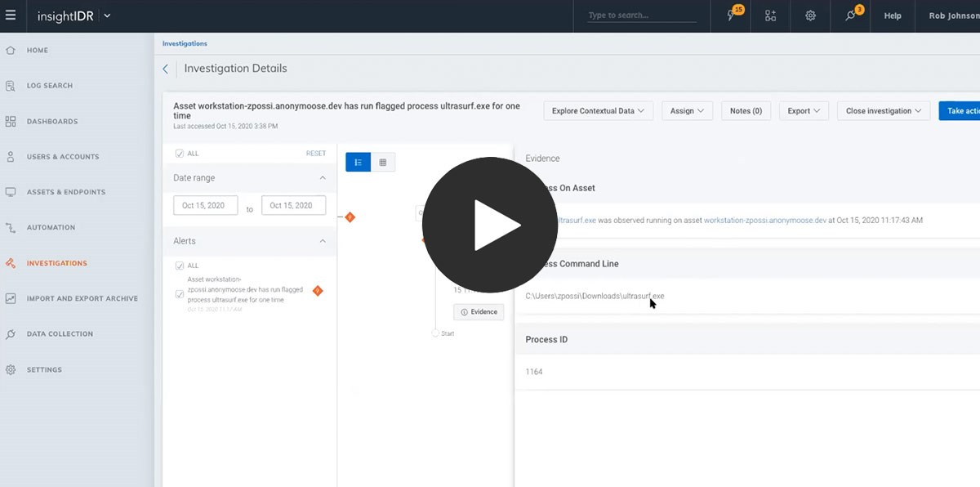The width and height of the screenshot is (980, 487).
Task: Open the workstation-zpossi.anonymoose.dev asset link
Action: tap(765, 220)
